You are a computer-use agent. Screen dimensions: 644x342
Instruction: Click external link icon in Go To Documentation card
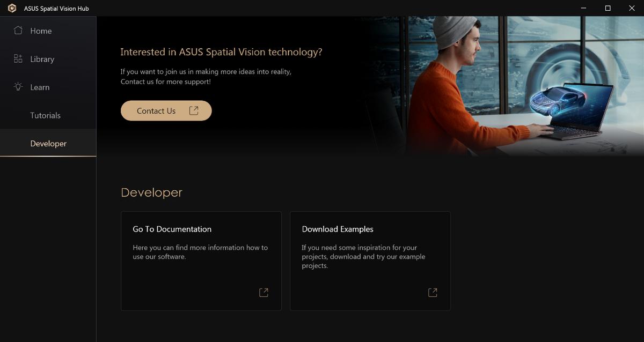tap(264, 292)
